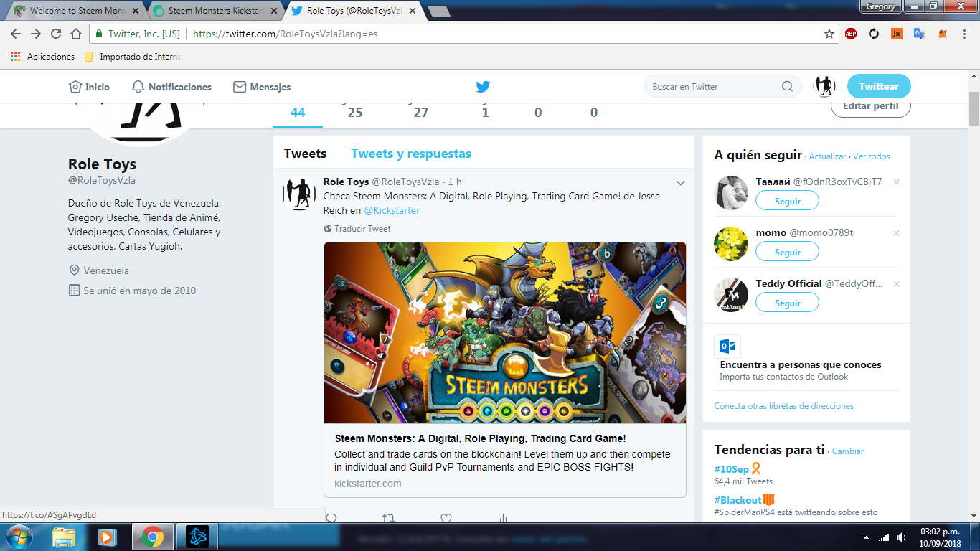Click the network signal tray icon

coord(884,537)
